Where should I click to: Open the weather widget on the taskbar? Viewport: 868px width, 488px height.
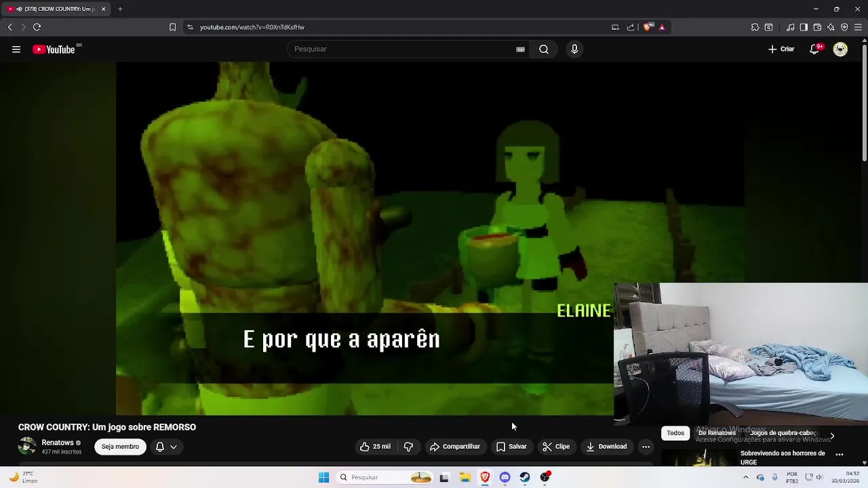[24, 477]
